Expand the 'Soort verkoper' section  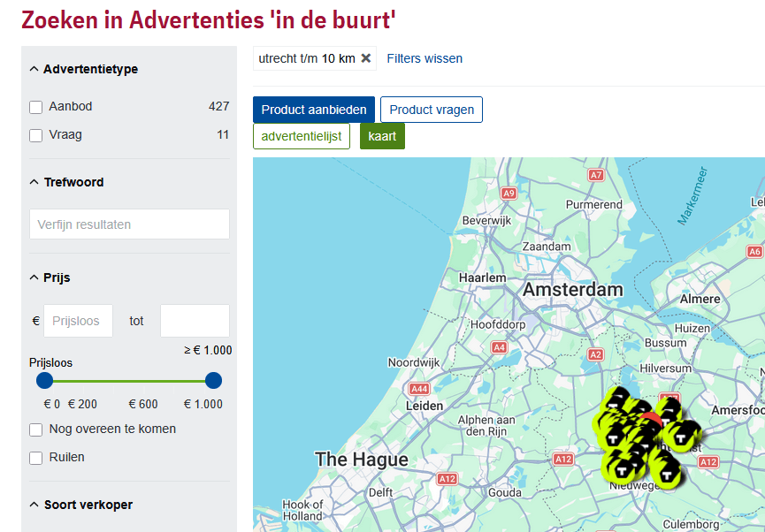tap(34, 505)
